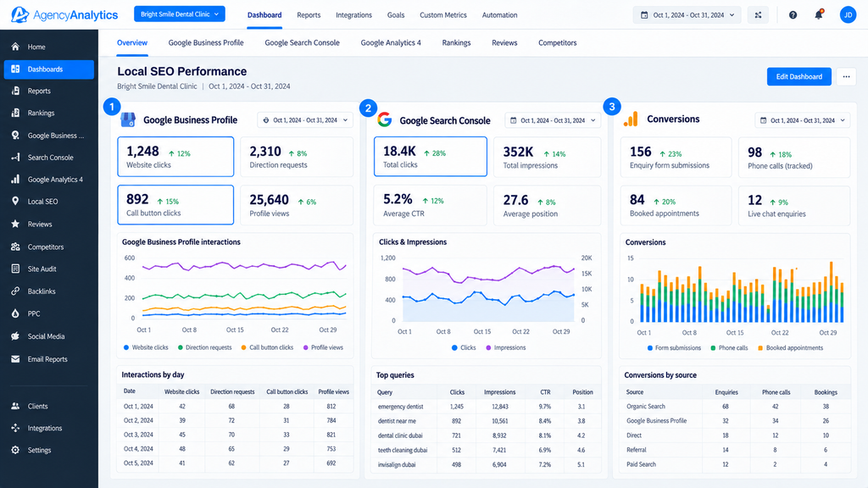868x488 pixels.
Task: Click the Google Business icon in sidebar
Action: tap(15, 135)
